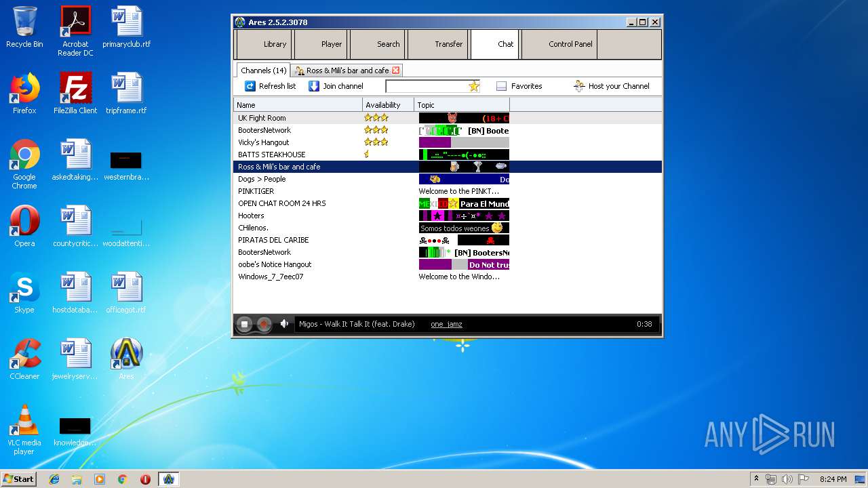The height and width of the screenshot is (488, 868).
Task: Select Vicky's Hangout channel
Action: pyautogui.click(x=448, y=142)
